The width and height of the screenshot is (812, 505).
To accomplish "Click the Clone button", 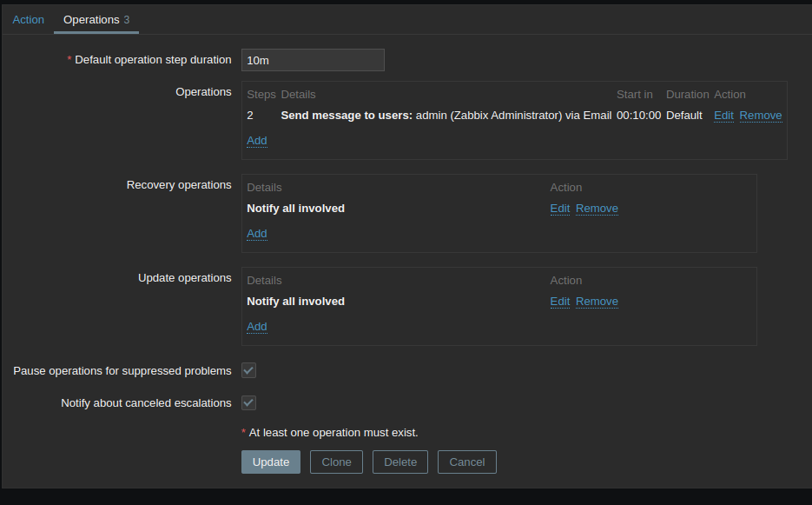I will [336, 462].
